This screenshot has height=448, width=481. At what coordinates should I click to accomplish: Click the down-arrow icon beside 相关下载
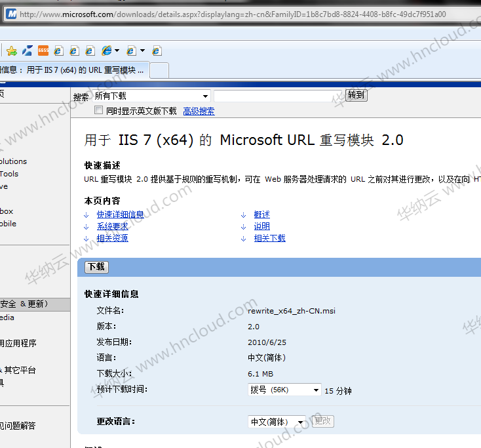tap(243, 238)
